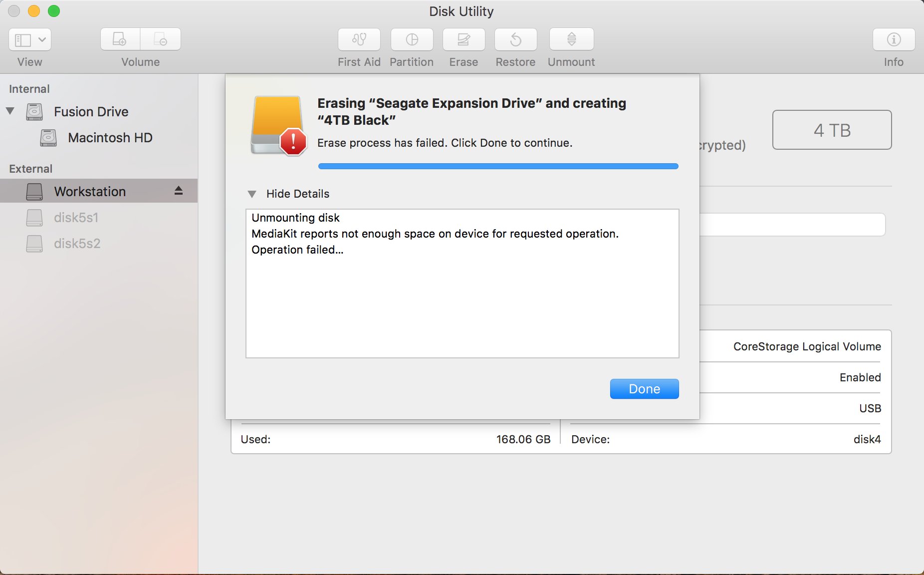
Task: Run First Aid from the toolbar
Action: (x=359, y=39)
